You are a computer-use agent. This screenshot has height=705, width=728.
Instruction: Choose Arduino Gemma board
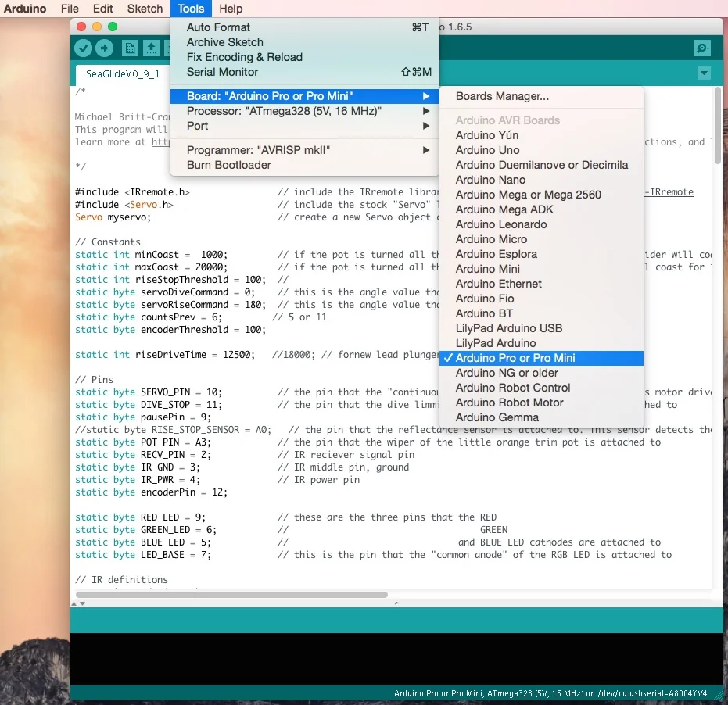point(541,417)
